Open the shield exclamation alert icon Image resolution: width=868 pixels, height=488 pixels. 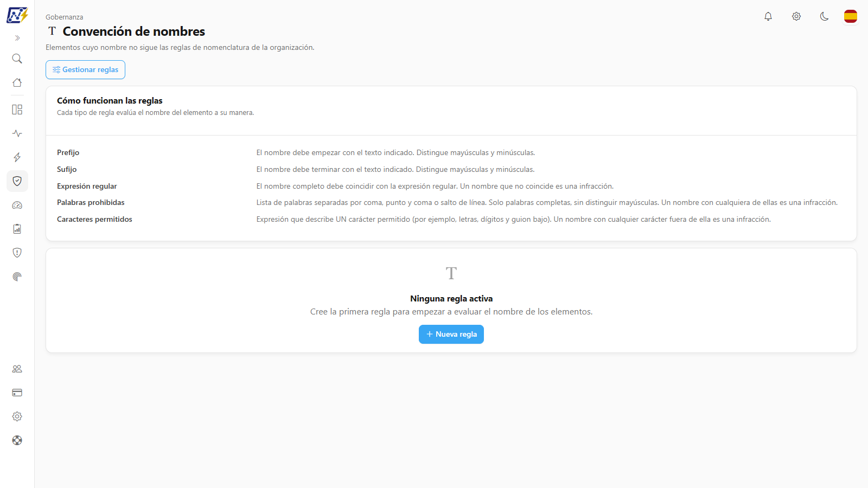17,253
